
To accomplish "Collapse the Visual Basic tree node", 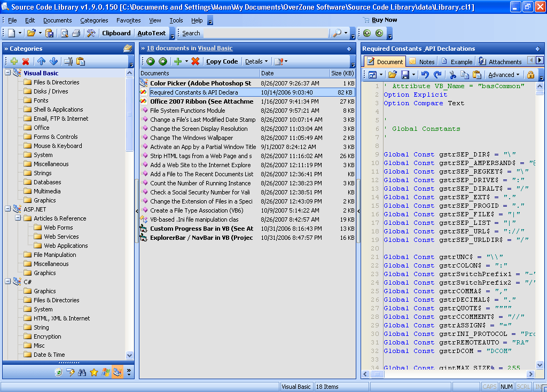I will [7, 72].
